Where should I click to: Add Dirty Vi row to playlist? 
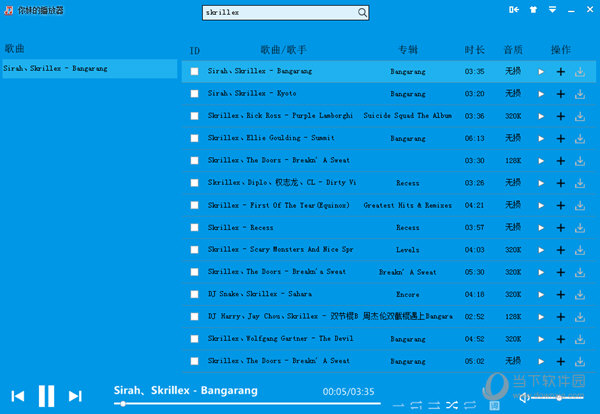[x=561, y=183]
